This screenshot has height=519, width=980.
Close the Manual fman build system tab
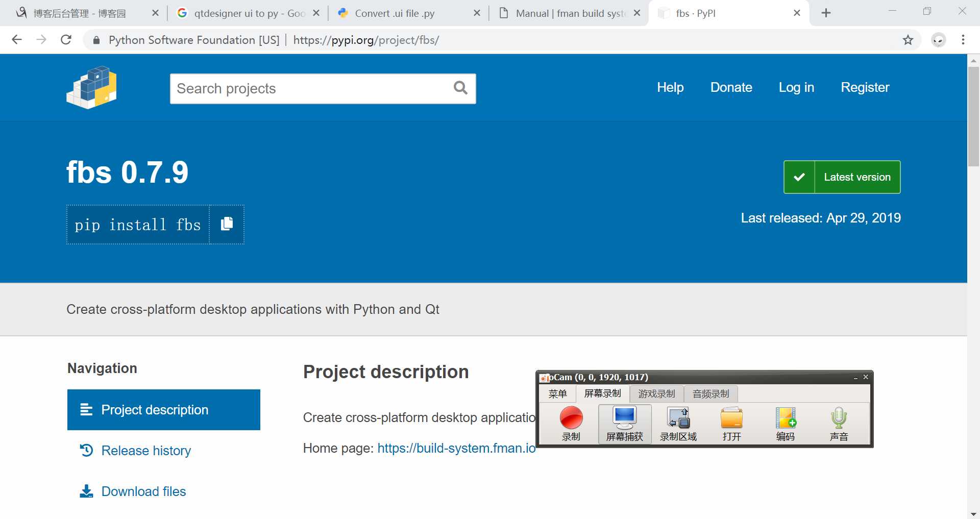637,13
